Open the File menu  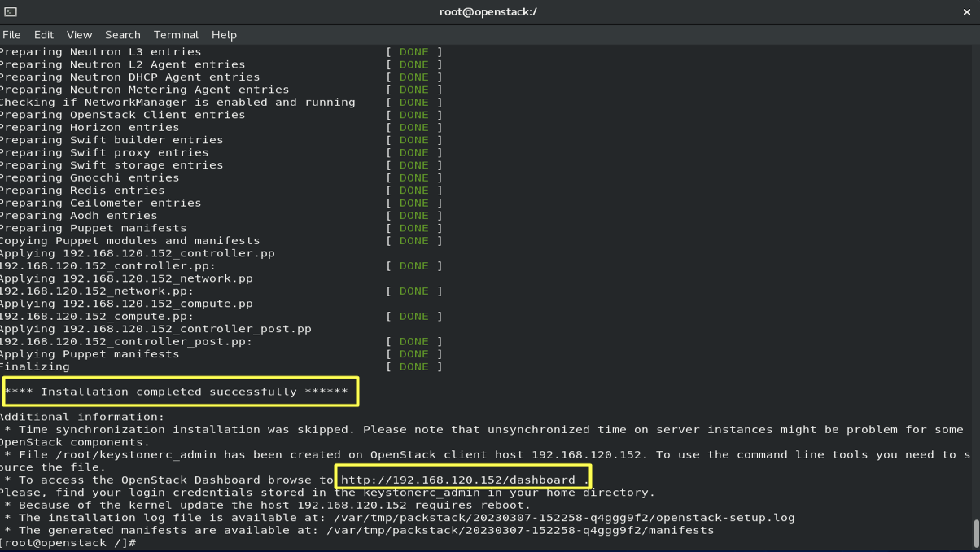(x=11, y=35)
